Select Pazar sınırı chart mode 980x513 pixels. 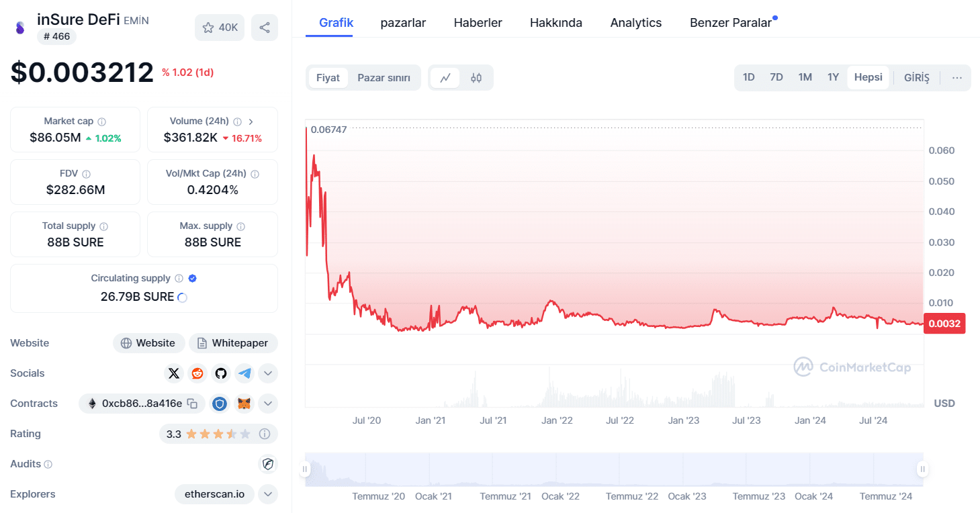(x=384, y=78)
